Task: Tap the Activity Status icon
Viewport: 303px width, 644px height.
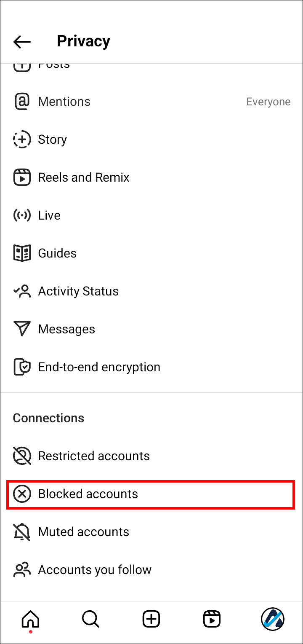Action: [22, 291]
